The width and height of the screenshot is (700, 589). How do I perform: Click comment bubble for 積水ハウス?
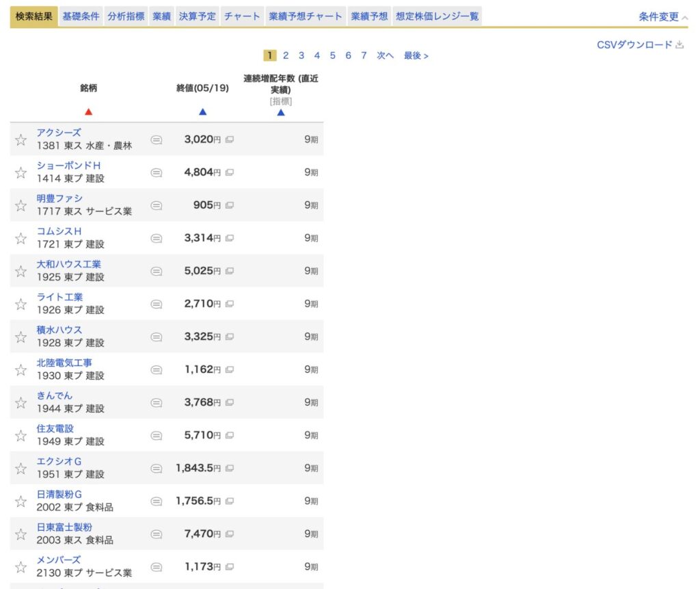coord(157,337)
